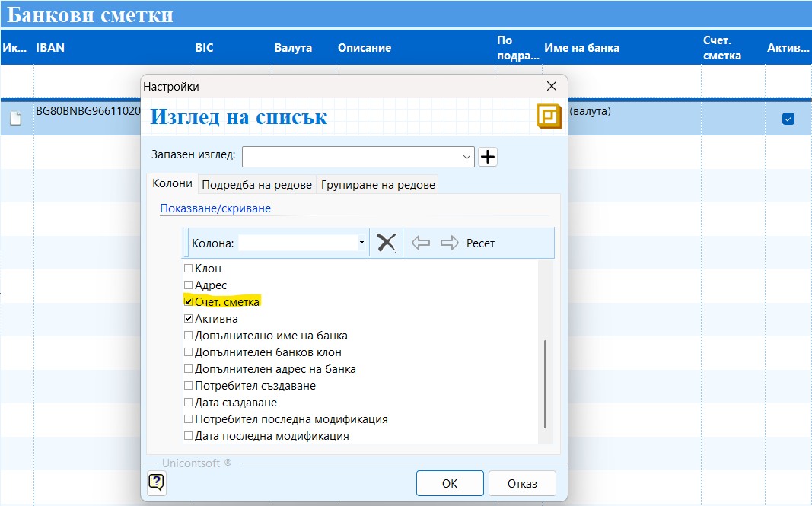Image resolution: width=812 pixels, height=506 pixels.
Task: Click the По подра... column header
Action: [517, 48]
